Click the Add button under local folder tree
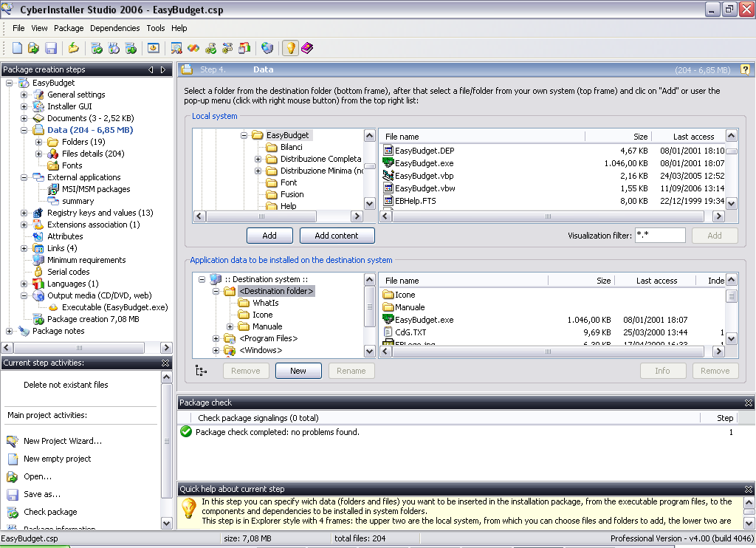Viewport: 756px width, 548px height. coord(269,236)
